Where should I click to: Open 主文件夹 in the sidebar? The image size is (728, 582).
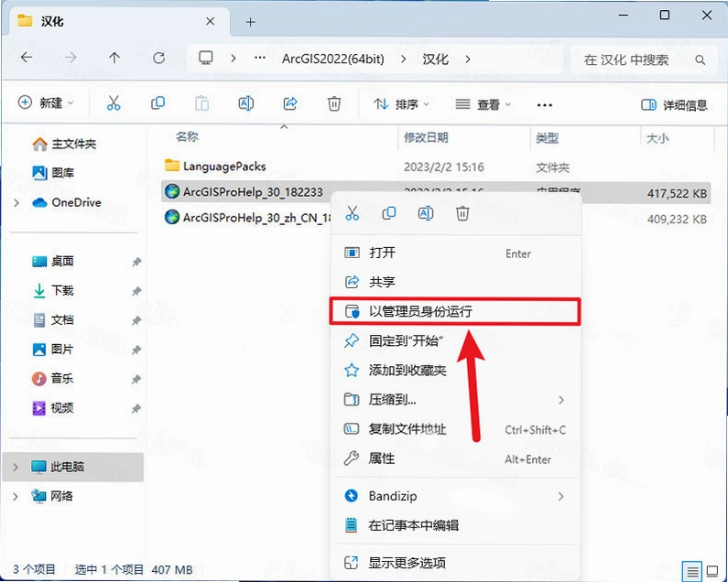coord(64,144)
